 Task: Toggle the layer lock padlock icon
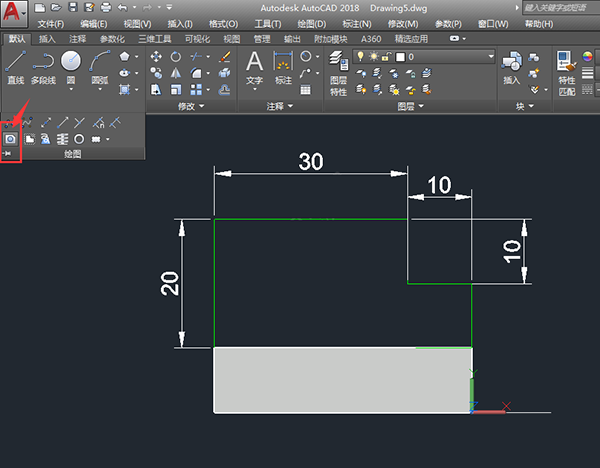[386, 57]
